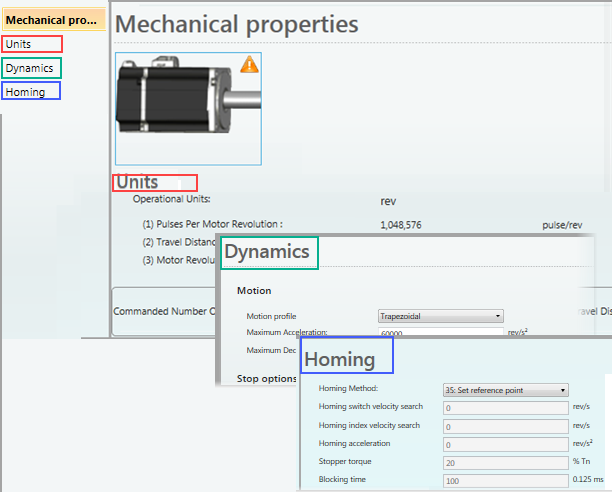Click Homing index velocity search field
The height and width of the screenshot is (492, 612).
[506, 426]
